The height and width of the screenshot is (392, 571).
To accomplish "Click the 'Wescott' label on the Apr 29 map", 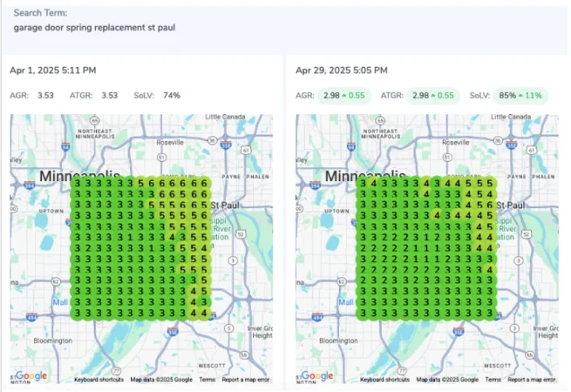I will (497, 365).
